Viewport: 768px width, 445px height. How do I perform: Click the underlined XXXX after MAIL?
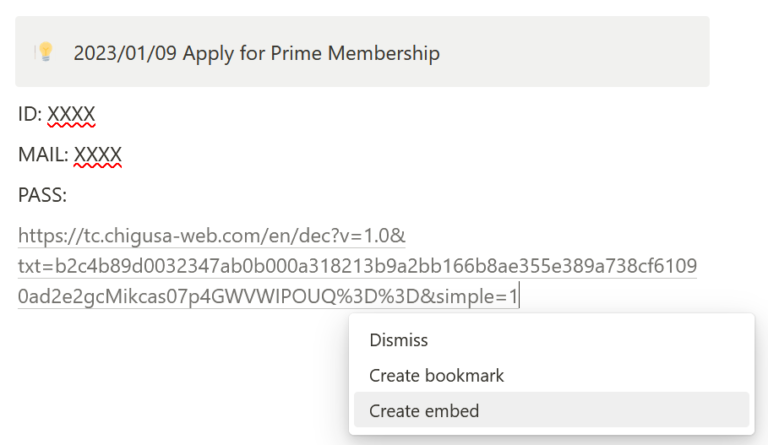click(x=98, y=155)
